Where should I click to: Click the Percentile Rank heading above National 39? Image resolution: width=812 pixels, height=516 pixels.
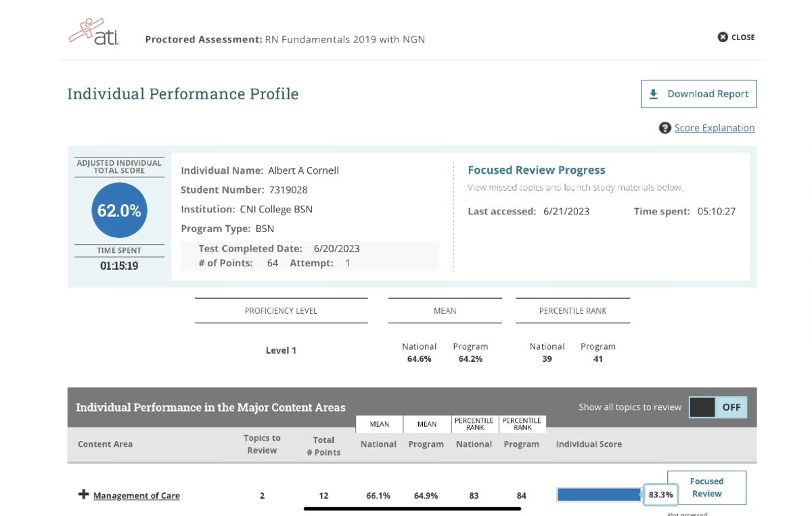point(572,311)
